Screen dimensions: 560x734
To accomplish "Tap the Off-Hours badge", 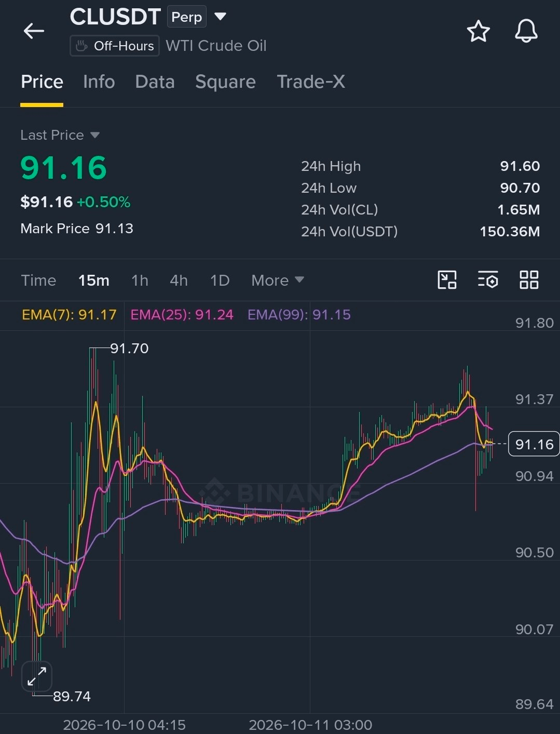I will [x=115, y=46].
